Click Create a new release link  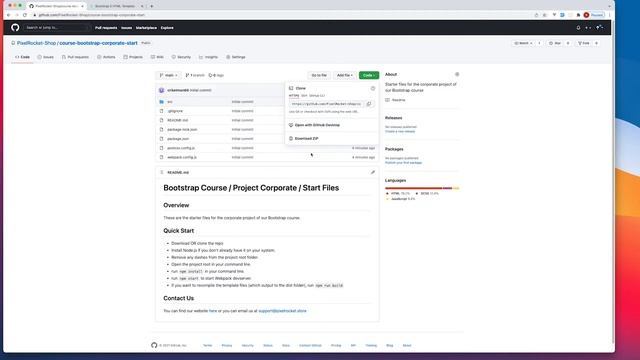tap(400, 131)
